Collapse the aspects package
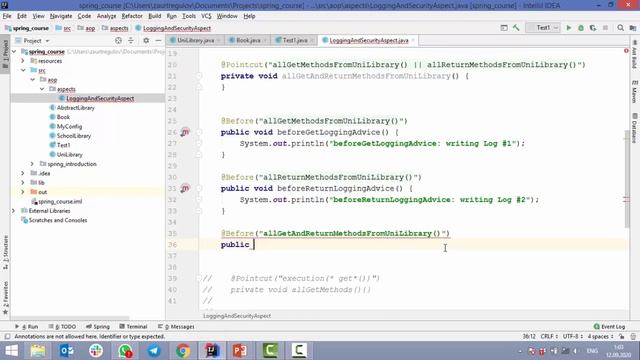Screen dimensions: 640x360 42,89
